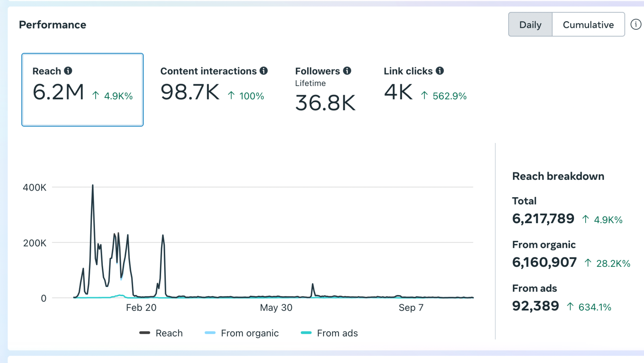Switch the chart to Daily view
The width and height of the screenshot is (644, 363).
pyautogui.click(x=530, y=25)
